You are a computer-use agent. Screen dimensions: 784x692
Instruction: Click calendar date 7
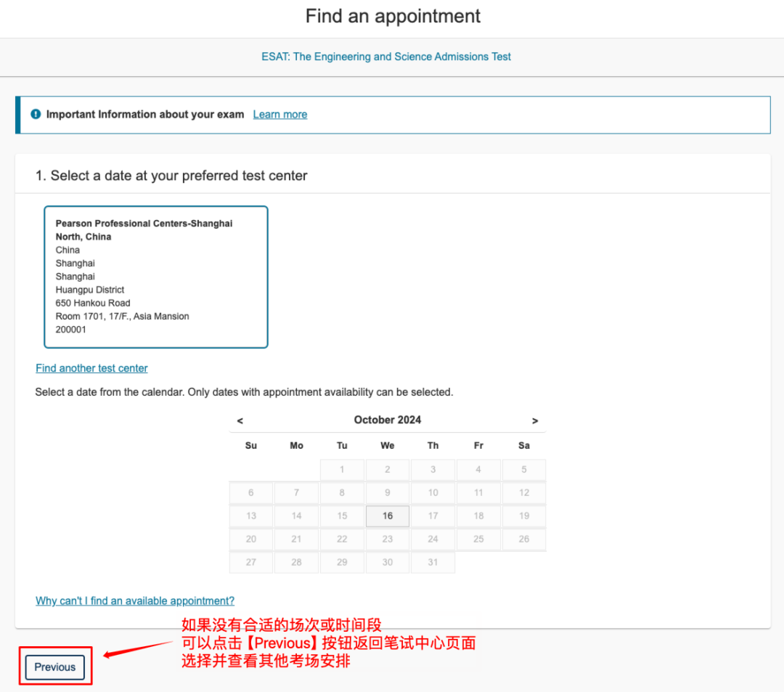click(296, 492)
